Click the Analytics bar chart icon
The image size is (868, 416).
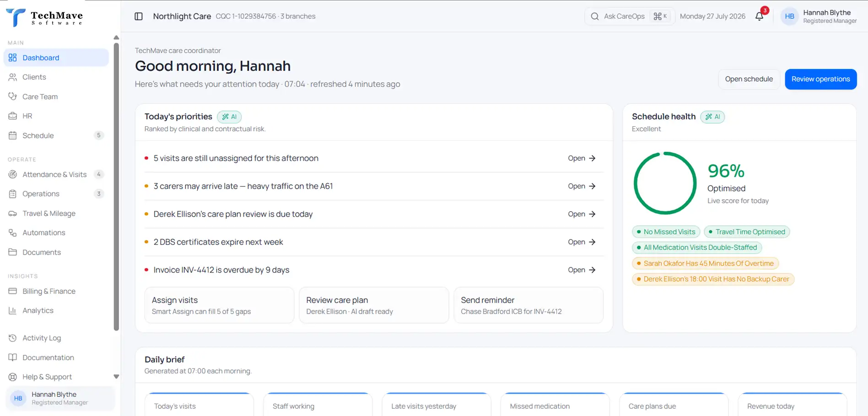[13, 310]
